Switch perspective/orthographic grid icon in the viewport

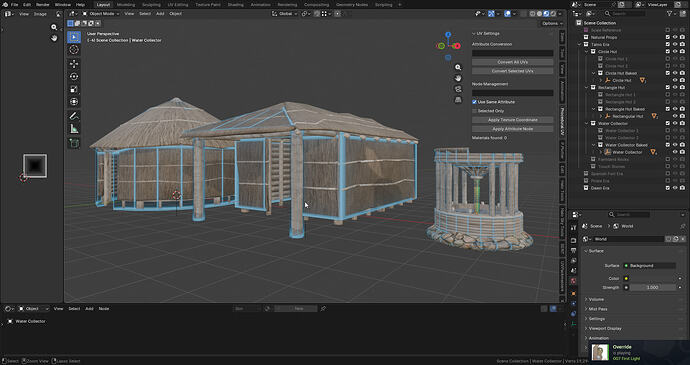point(458,100)
